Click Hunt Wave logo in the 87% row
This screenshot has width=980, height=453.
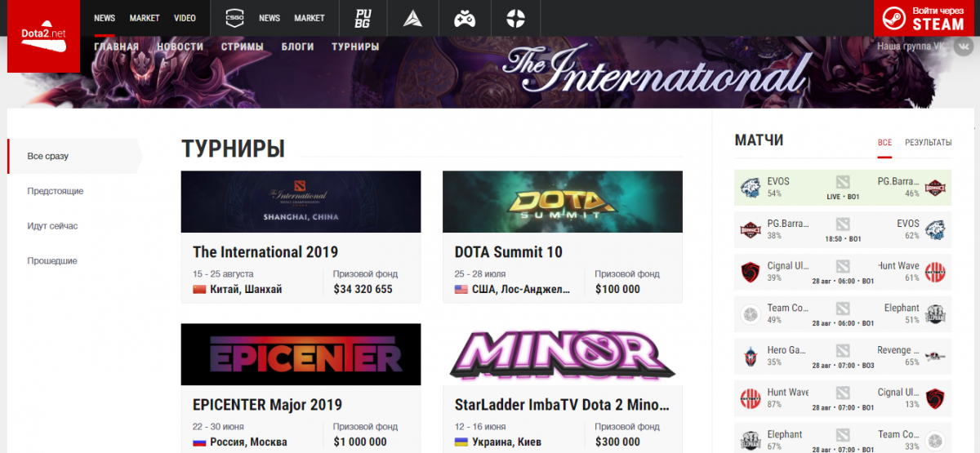pyautogui.click(x=750, y=399)
